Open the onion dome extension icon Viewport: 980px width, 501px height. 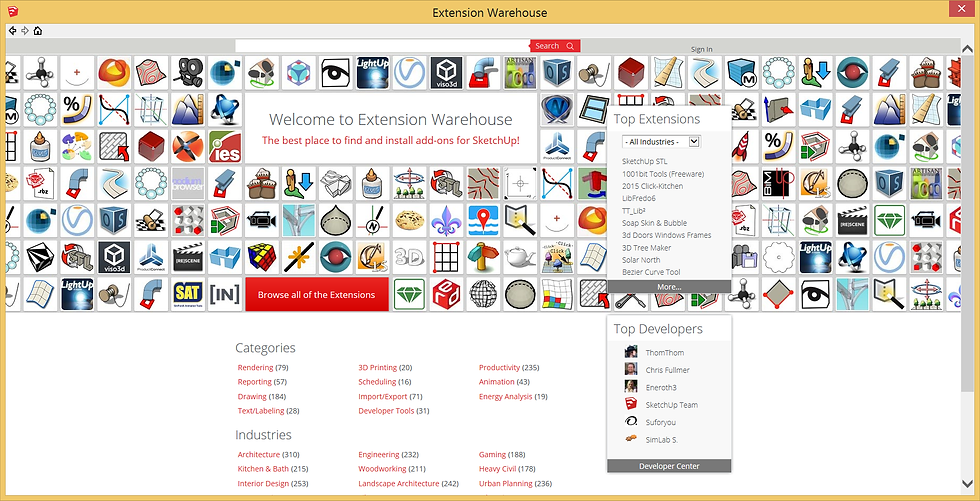335,221
